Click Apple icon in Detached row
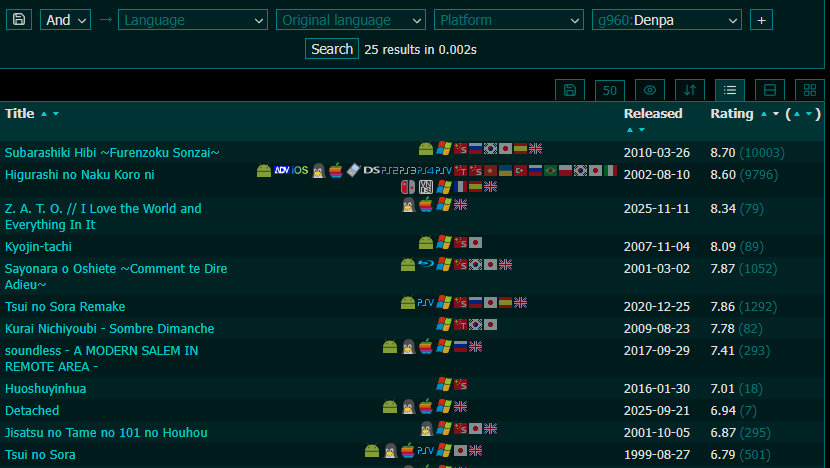 (426, 407)
